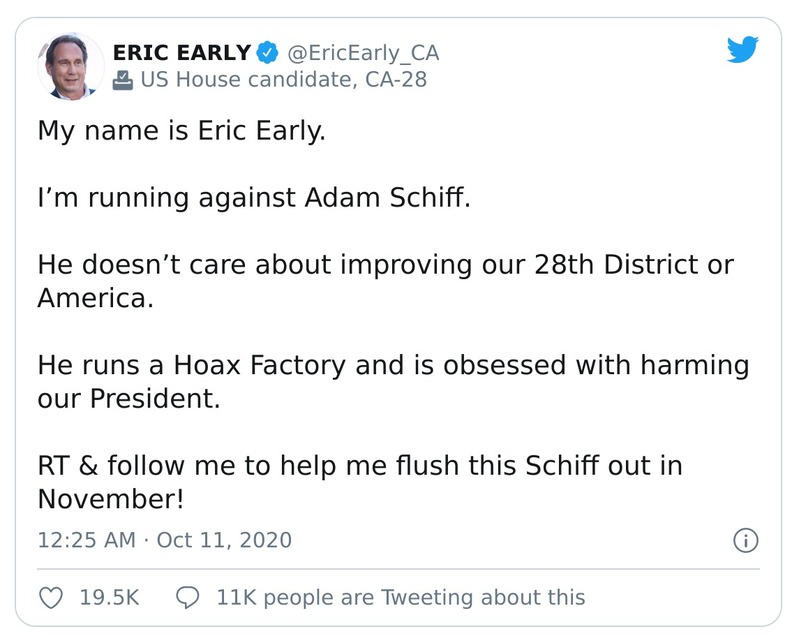The height and width of the screenshot is (643, 799).
Task: Open 11K people are Tweeting about this
Action: (x=400, y=598)
